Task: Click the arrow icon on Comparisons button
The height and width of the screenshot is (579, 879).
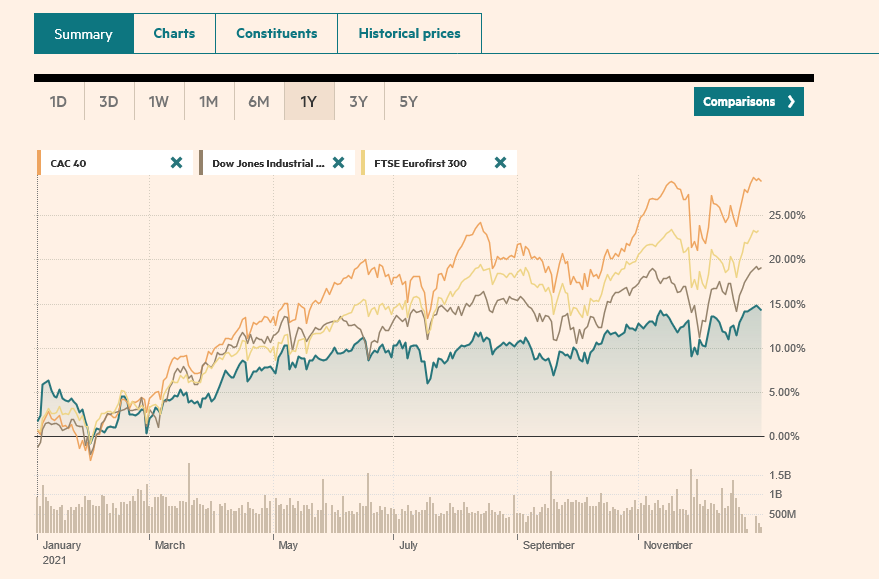Action: click(790, 101)
